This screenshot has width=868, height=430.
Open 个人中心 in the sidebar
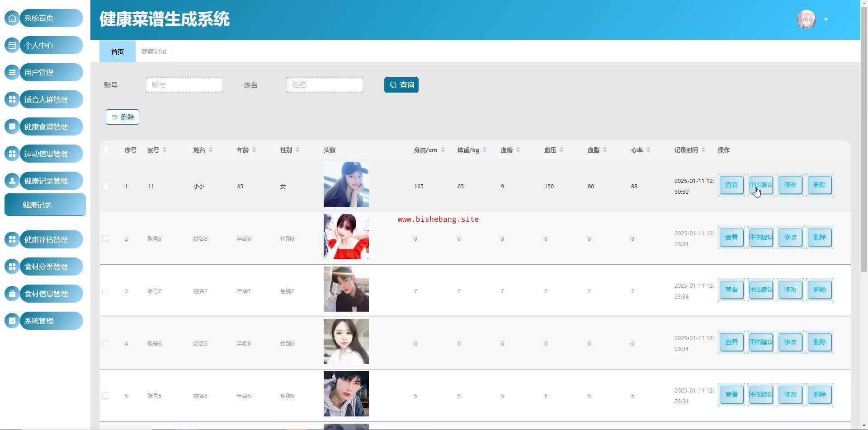[x=51, y=45]
